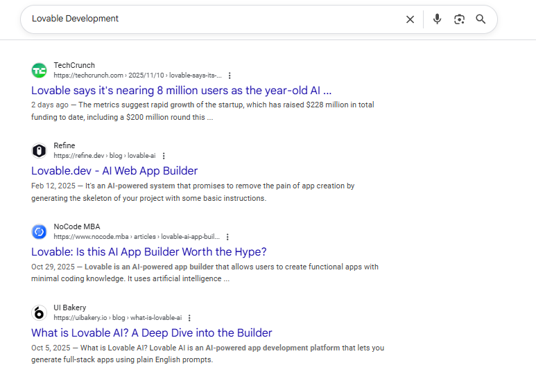Open "What is Lovable AI? A Deep Dive" result
Screen dimensions: 536x392
coord(151,332)
